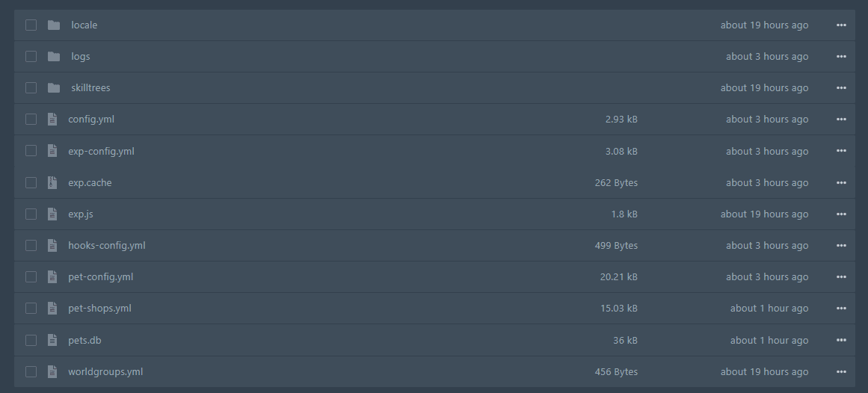
Task: Click the file icon next to config.yml
Action: [x=52, y=119]
